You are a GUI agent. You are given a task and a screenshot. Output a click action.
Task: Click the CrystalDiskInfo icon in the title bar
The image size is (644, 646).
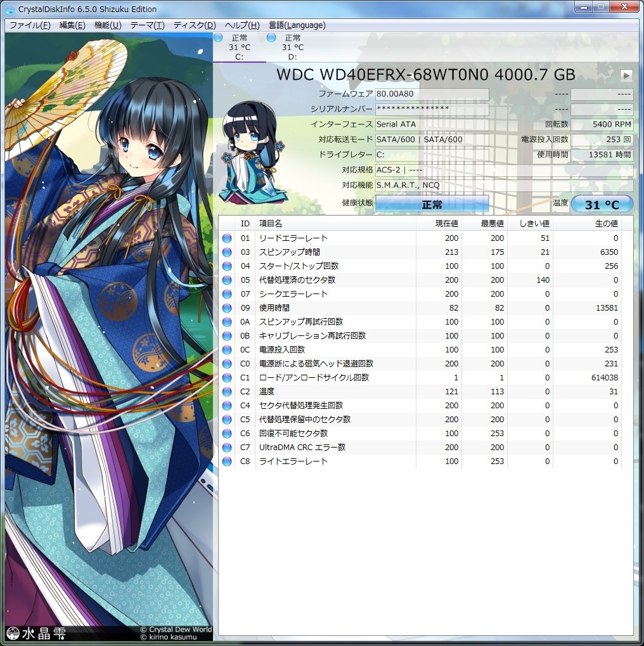point(10,9)
